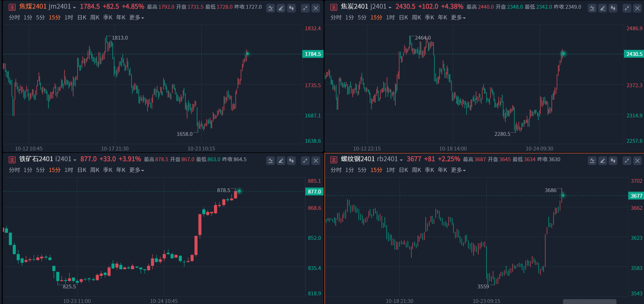This screenshot has width=644, height=304.
Task: Select 1时 period in 铁矿石2401 panel
Action: pyautogui.click(x=69, y=170)
